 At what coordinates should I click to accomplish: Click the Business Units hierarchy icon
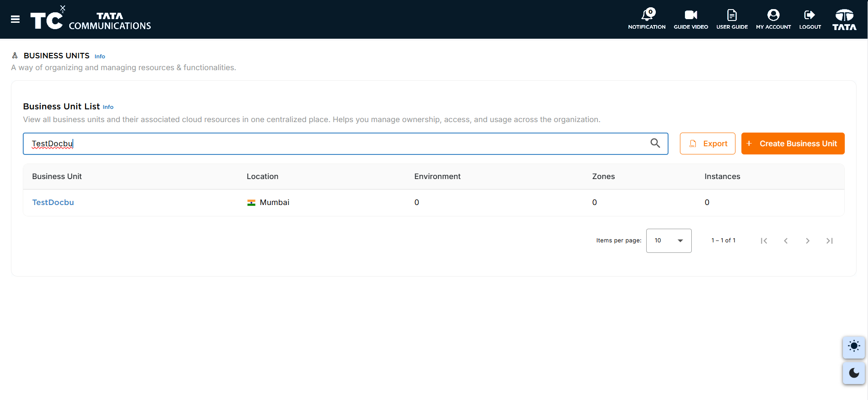15,56
